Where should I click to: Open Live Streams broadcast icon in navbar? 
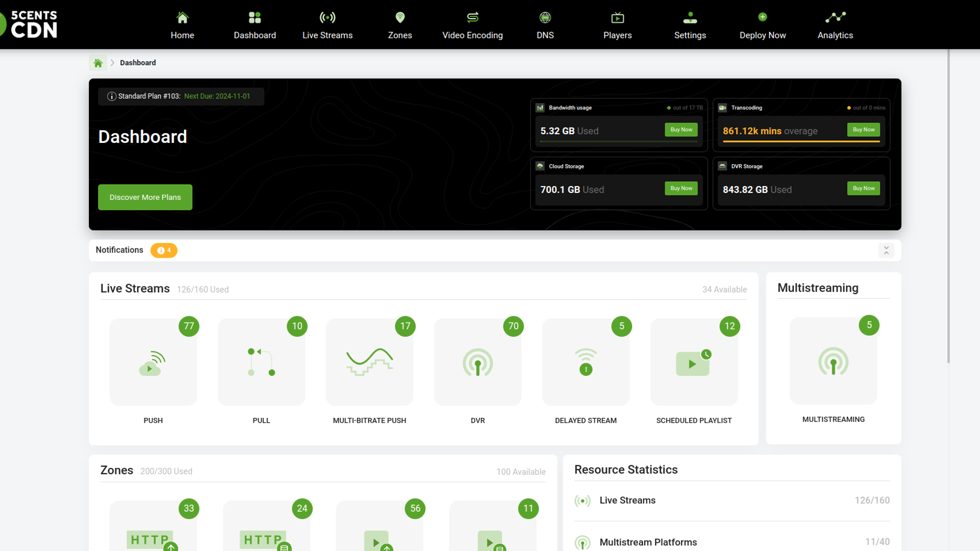coord(327,18)
